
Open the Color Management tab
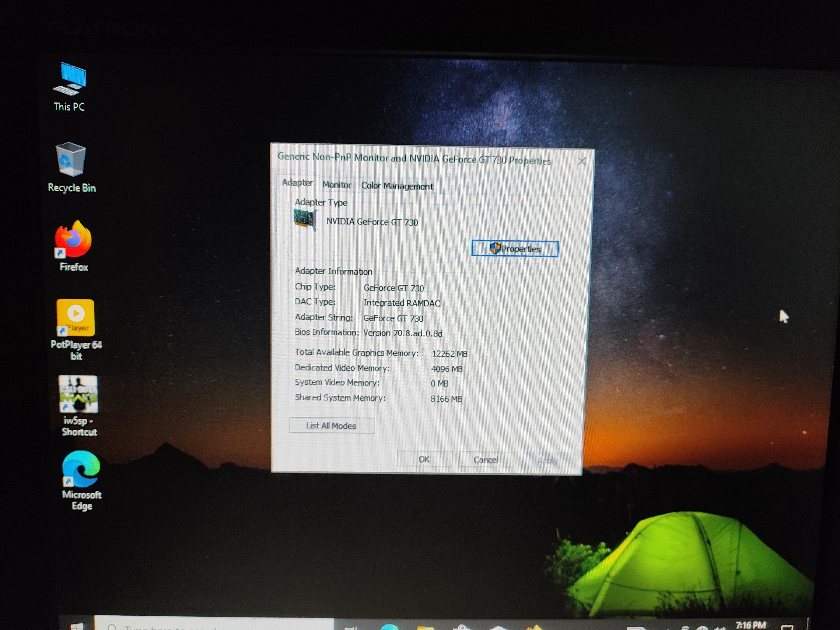click(x=397, y=186)
